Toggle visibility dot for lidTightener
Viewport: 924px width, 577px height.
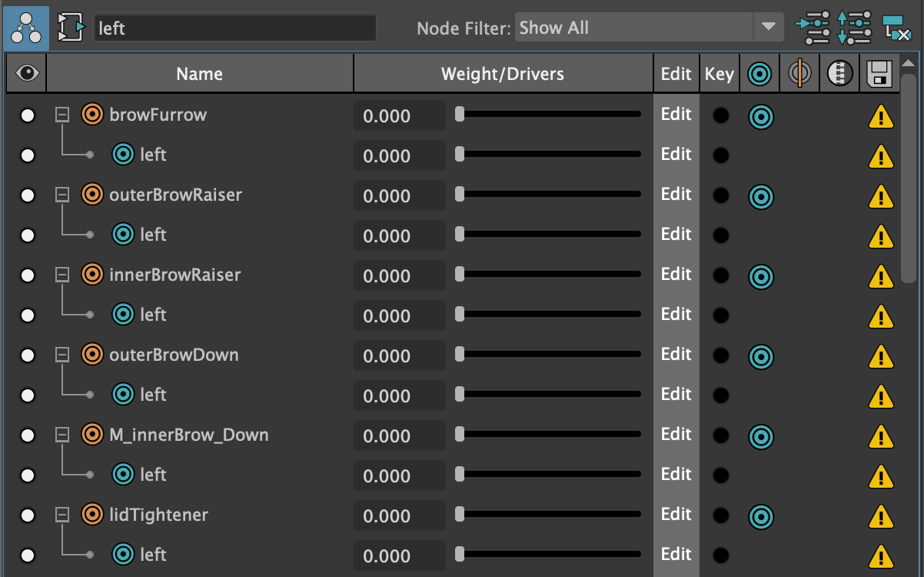(x=28, y=515)
